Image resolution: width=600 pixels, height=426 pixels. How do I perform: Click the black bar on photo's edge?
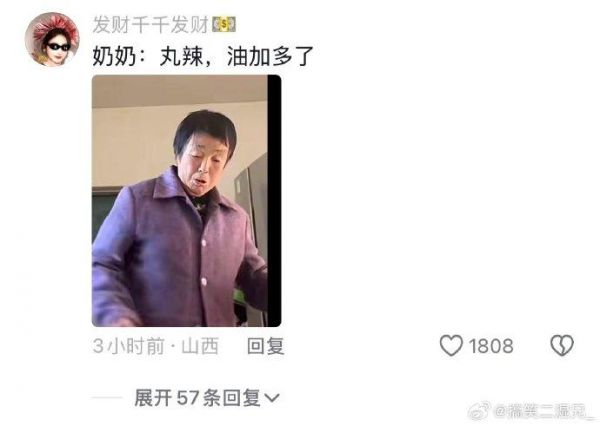[x=274, y=201]
